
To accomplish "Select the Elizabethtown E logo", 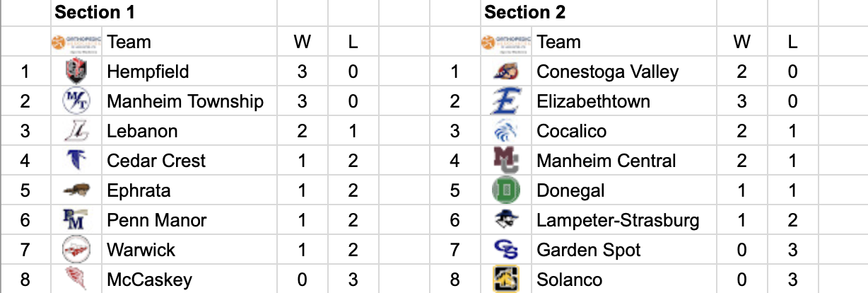I will pyautogui.click(x=505, y=101).
